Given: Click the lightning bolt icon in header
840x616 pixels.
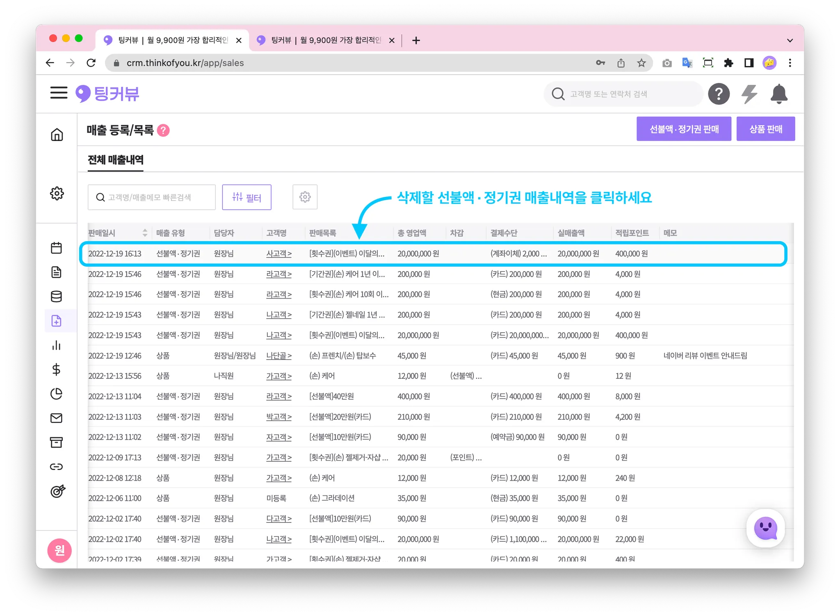Looking at the screenshot, I should (749, 94).
